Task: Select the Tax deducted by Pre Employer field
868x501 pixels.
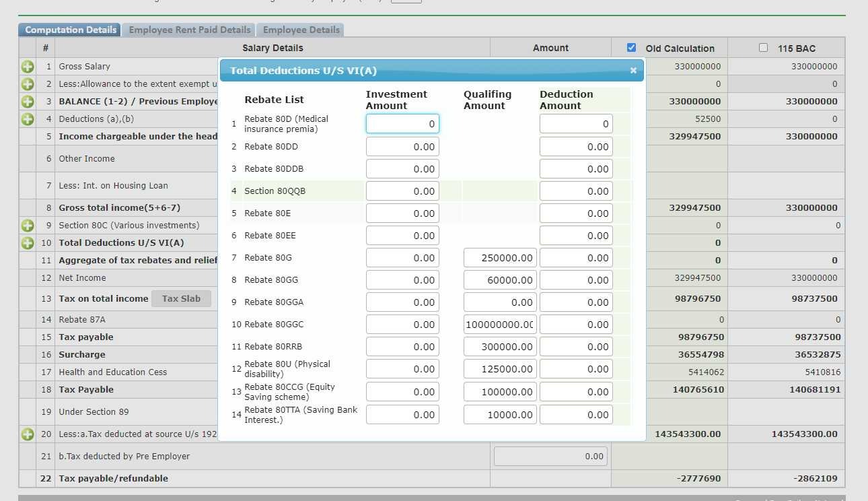Action: (x=549, y=456)
